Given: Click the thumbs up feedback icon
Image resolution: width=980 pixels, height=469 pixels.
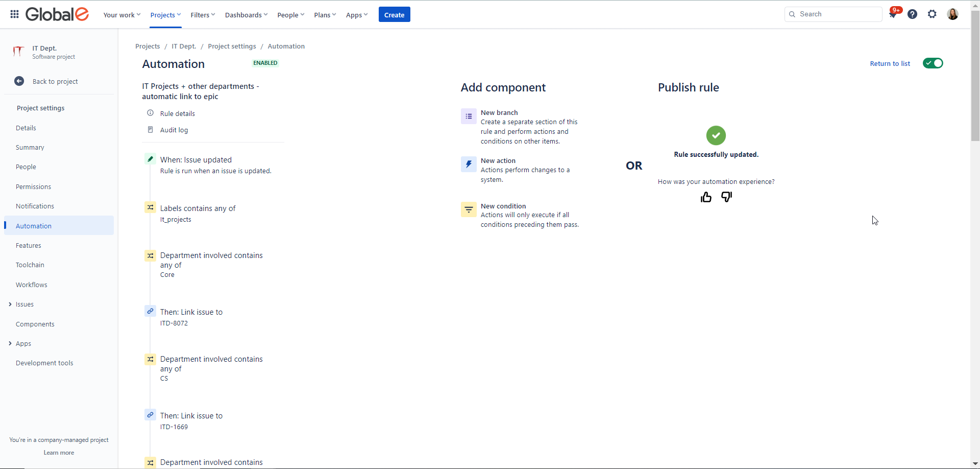Looking at the screenshot, I should click(x=706, y=197).
